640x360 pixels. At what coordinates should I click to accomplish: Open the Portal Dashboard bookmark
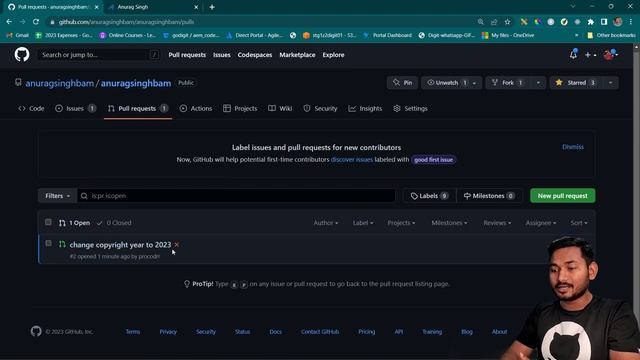click(387, 35)
